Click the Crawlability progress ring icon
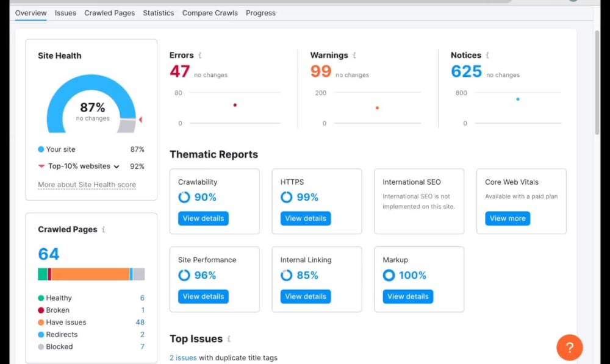Viewport: 610px width, 364px height. (184, 197)
